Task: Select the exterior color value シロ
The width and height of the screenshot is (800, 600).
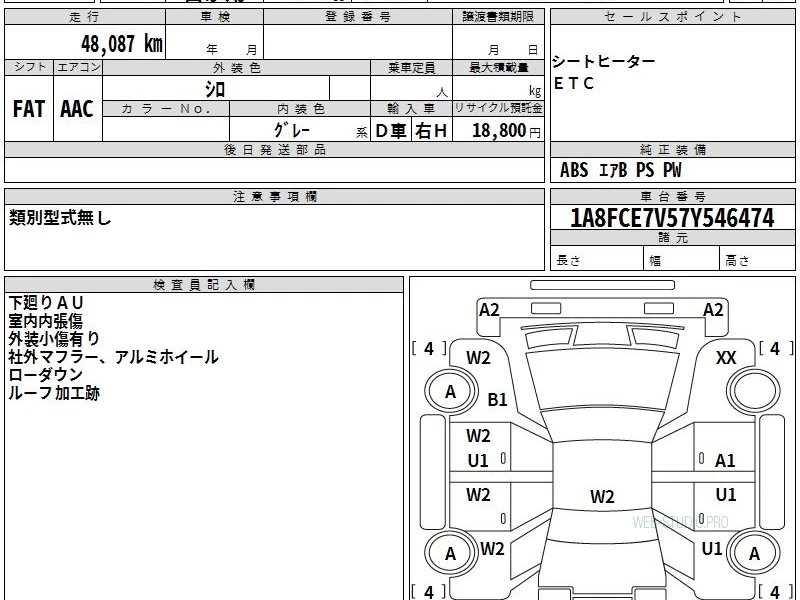Action: 215,90
